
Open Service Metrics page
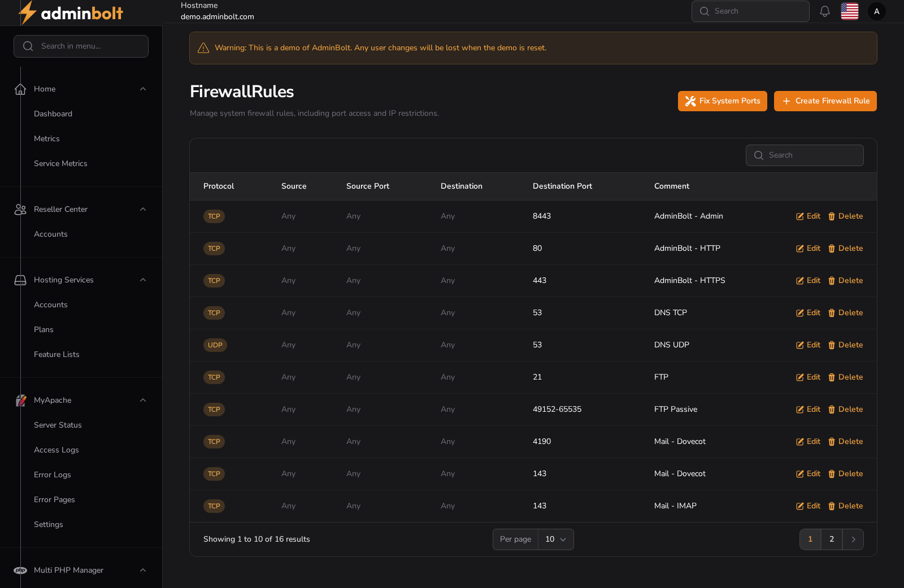click(60, 163)
